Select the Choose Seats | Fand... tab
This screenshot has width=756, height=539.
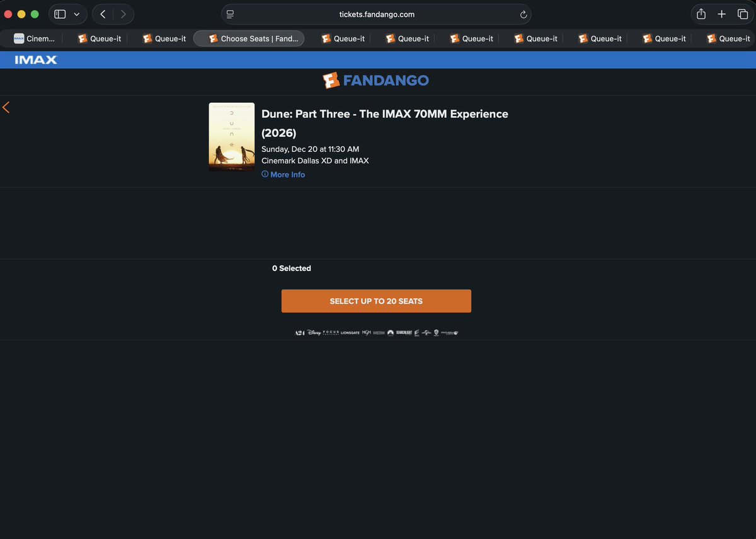tap(249, 38)
